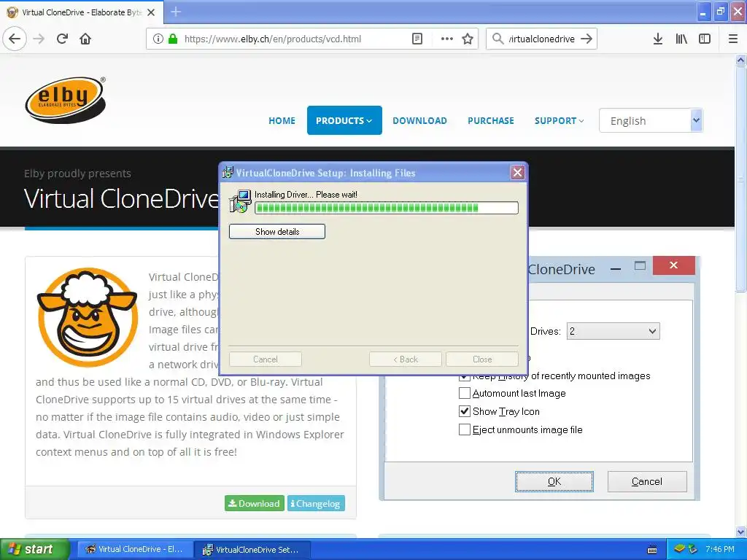This screenshot has height=560, width=747.
Task: Click the scrollbar up arrow
Action: [740, 60]
